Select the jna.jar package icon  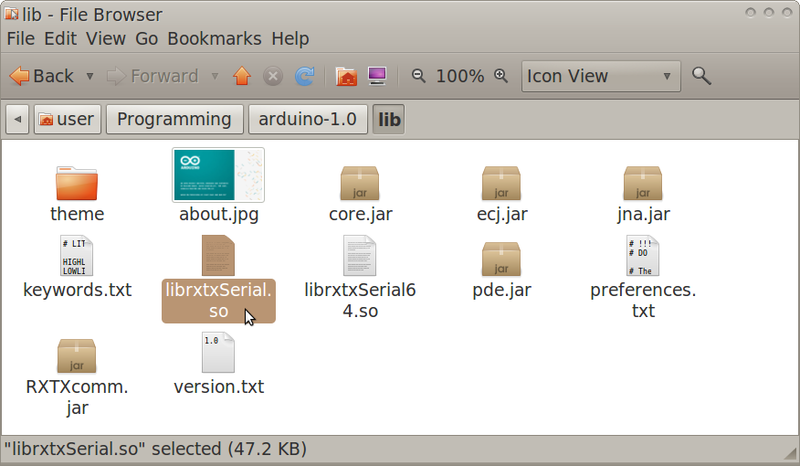pos(643,183)
